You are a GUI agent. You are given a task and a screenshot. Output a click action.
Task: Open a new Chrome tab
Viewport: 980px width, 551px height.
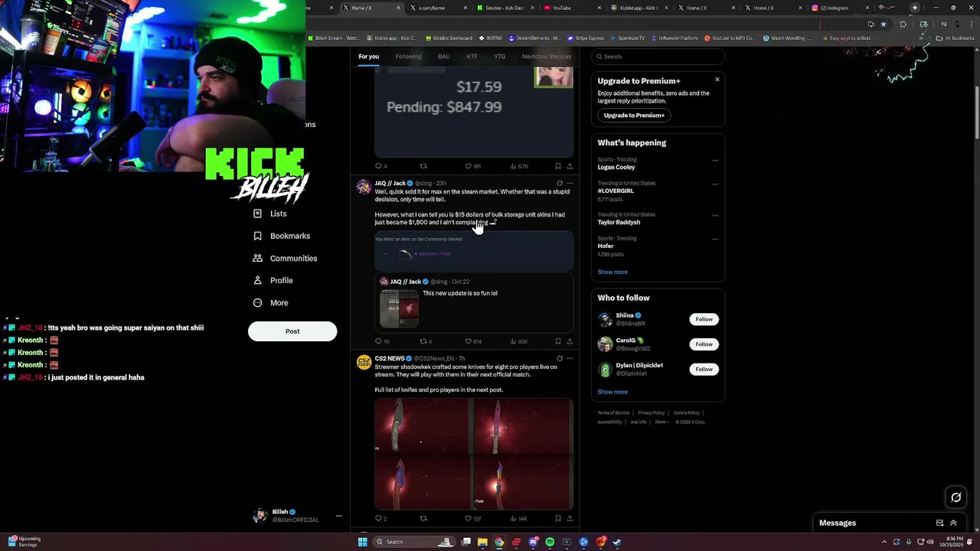[x=914, y=8]
